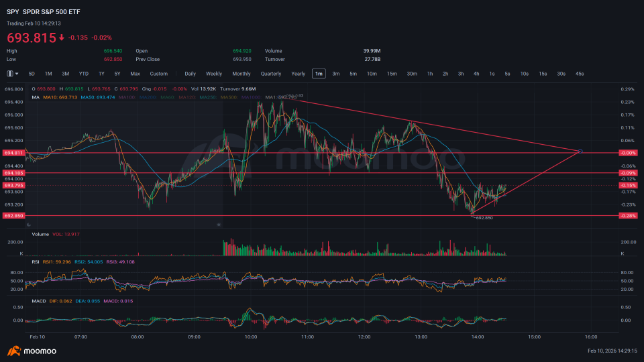The height and width of the screenshot is (362, 644).
Task: Click the MA indicator label
Action: [36, 97]
